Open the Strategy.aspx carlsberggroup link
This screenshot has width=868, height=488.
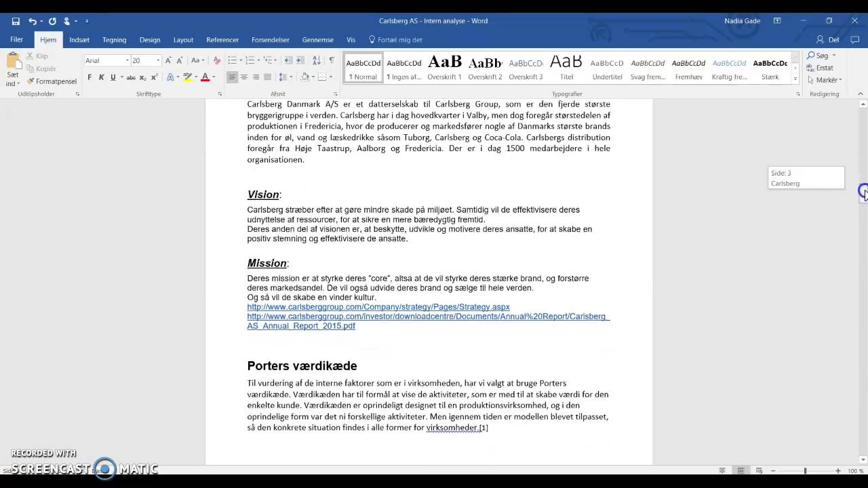[x=378, y=307]
